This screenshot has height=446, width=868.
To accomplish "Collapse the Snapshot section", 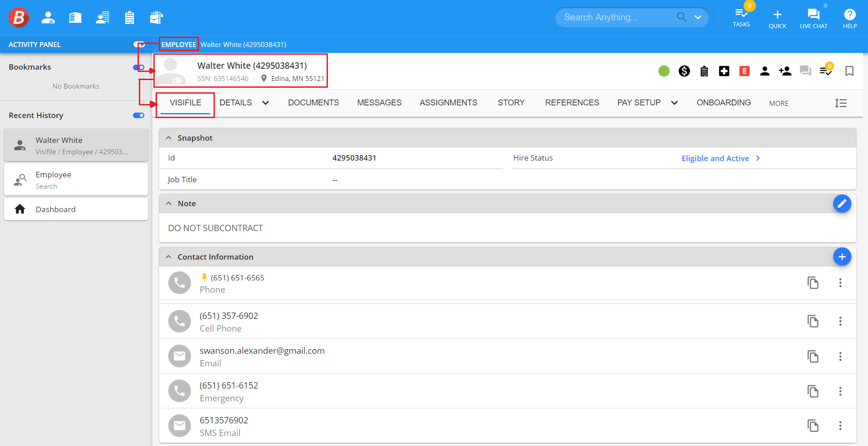I will (x=169, y=138).
